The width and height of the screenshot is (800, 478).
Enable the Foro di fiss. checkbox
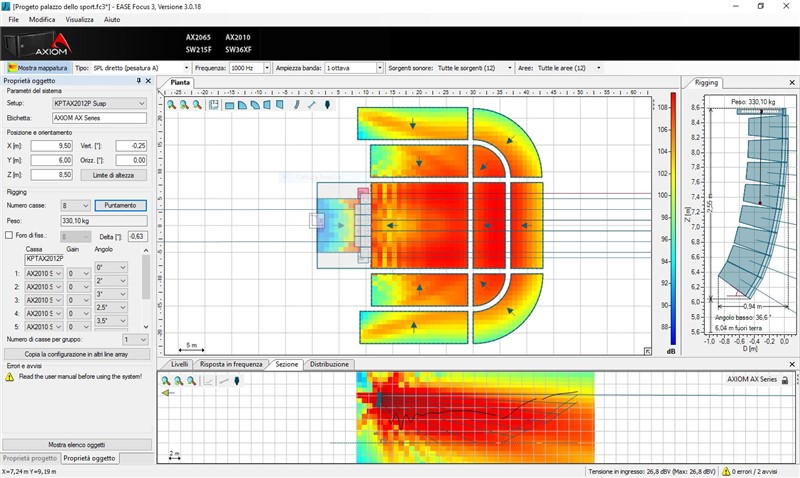pyautogui.click(x=10, y=235)
